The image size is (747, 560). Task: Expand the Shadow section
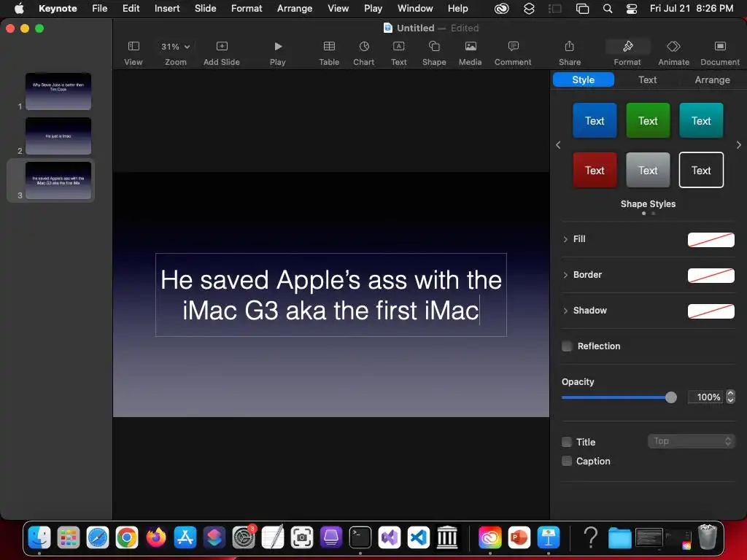(x=565, y=311)
